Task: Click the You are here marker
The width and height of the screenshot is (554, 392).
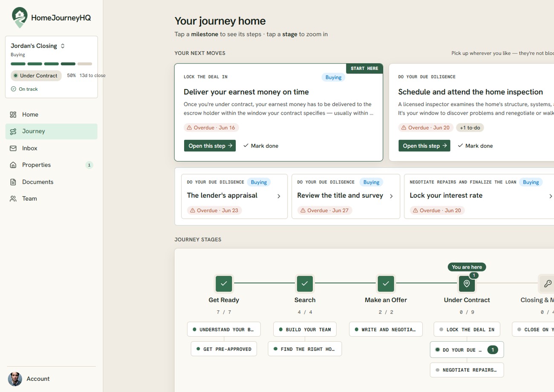Action: coord(467,267)
